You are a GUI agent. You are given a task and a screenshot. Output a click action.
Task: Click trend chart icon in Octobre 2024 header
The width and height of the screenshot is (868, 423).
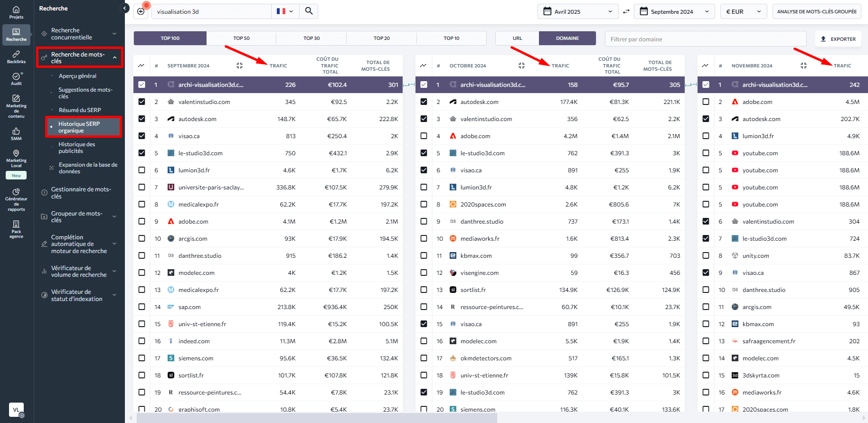(x=423, y=66)
